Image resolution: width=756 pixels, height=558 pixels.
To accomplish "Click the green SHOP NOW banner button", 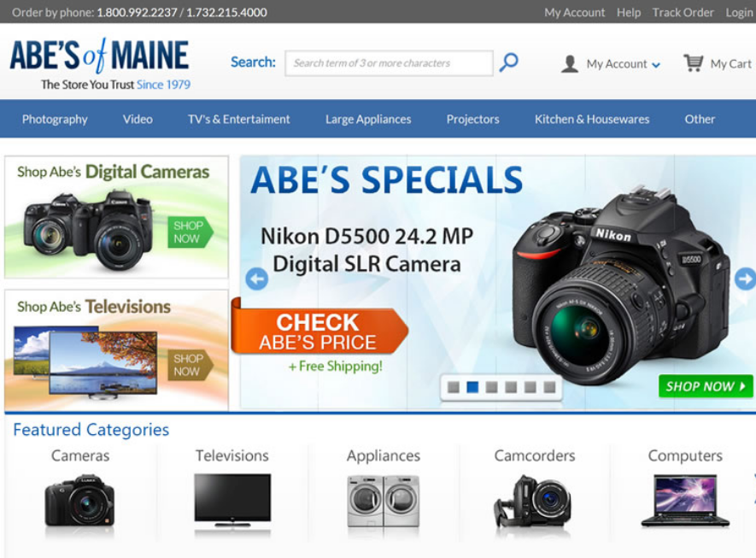I will [706, 386].
